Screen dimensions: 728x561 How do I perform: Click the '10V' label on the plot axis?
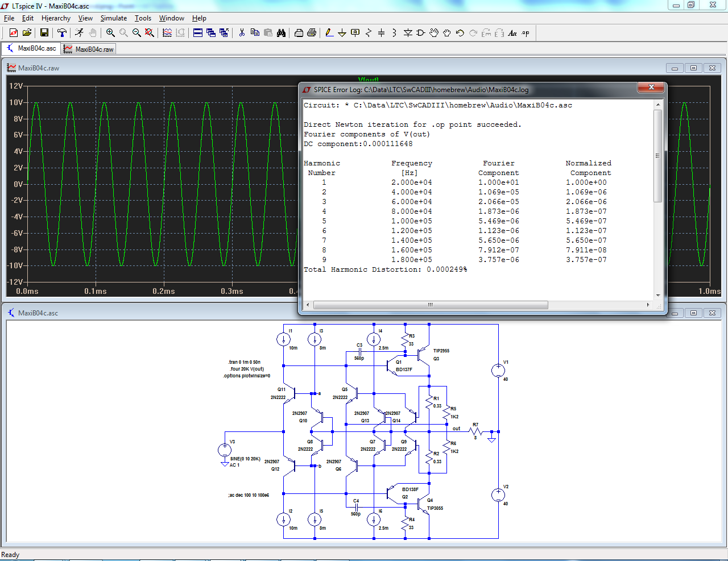pyautogui.click(x=16, y=102)
